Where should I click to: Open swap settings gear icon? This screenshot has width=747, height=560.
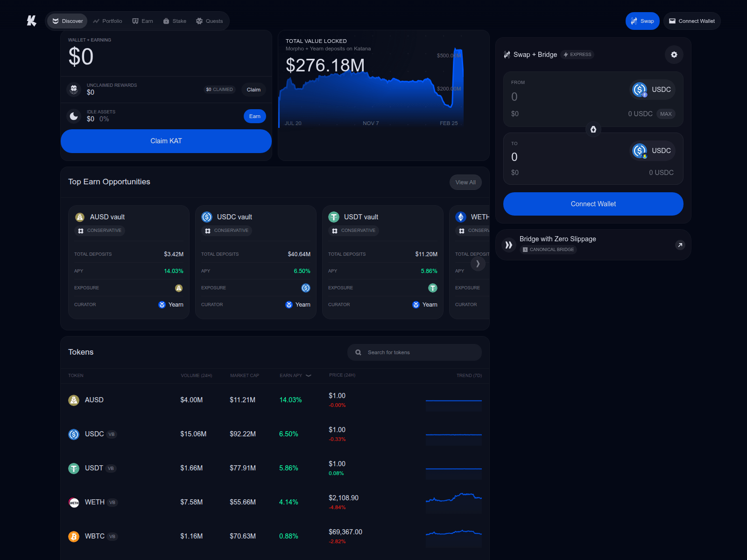[x=674, y=55]
